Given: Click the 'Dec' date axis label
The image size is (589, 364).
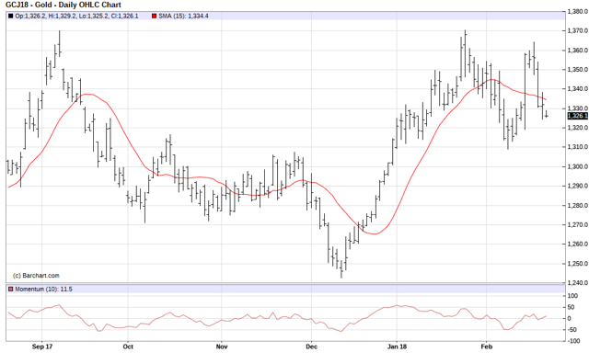Looking at the screenshot, I should click(x=311, y=347).
